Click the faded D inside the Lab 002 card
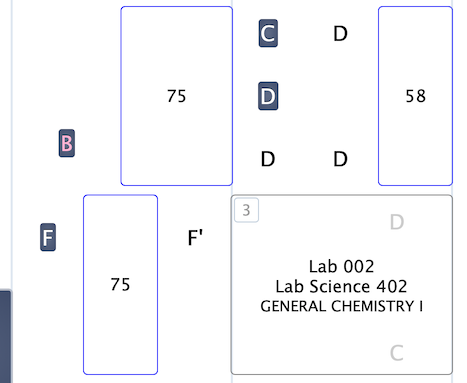The width and height of the screenshot is (467, 383). coord(397,222)
